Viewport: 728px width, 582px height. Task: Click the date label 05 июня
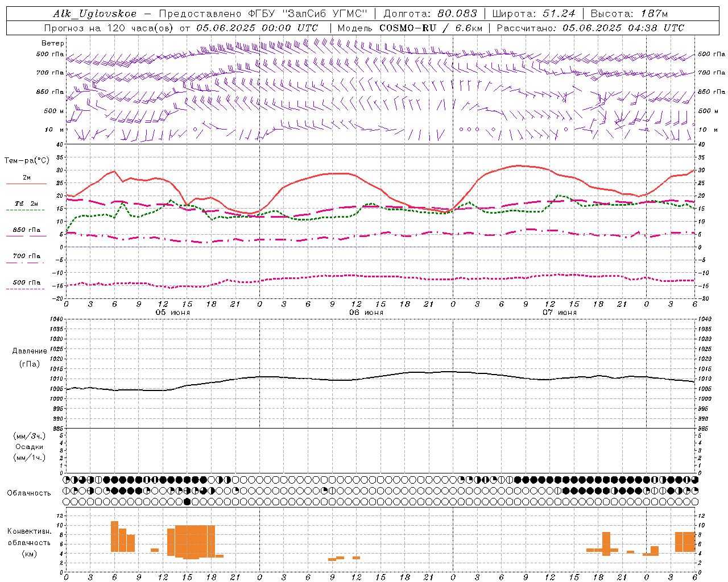[x=172, y=313]
